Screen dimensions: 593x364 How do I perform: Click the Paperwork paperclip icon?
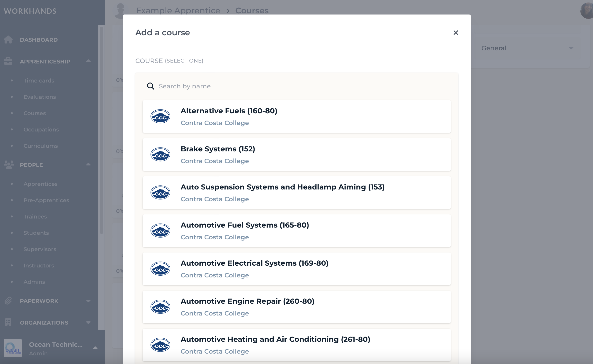click(8, 301)
